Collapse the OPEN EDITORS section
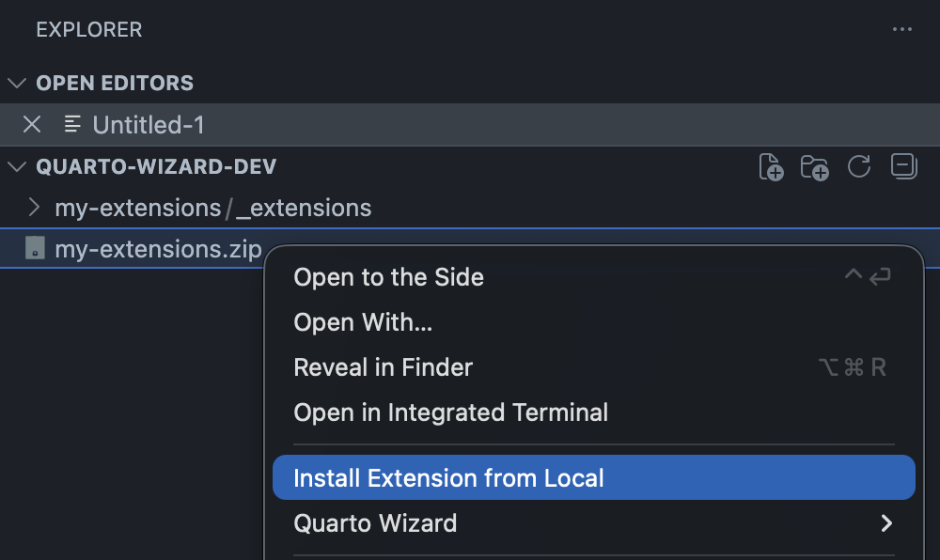 click(x=16, y=83)
